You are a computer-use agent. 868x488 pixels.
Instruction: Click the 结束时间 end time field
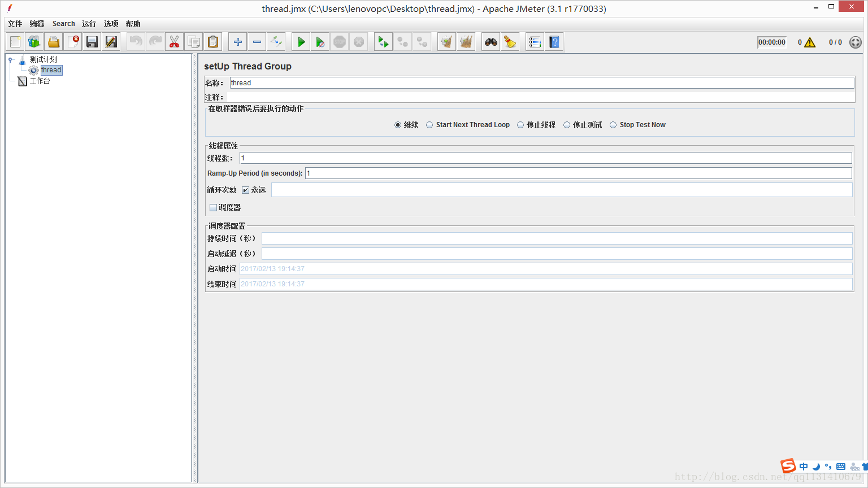pos(546,284)
